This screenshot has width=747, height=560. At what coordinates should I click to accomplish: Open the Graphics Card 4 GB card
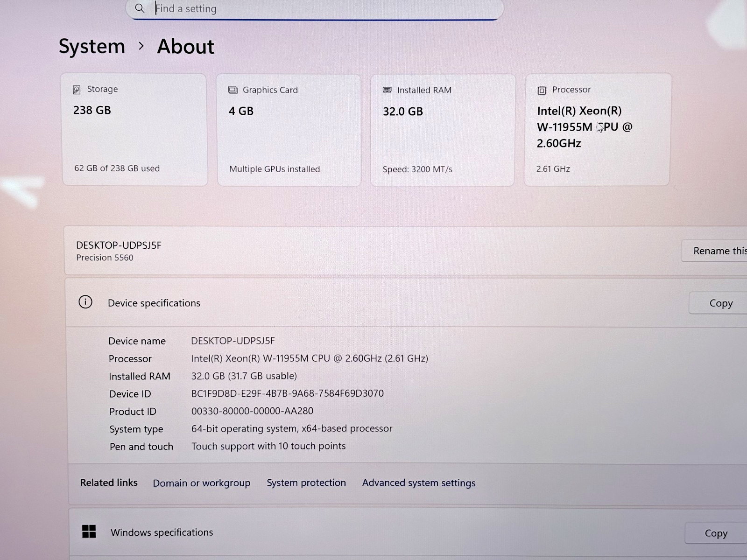289,130
